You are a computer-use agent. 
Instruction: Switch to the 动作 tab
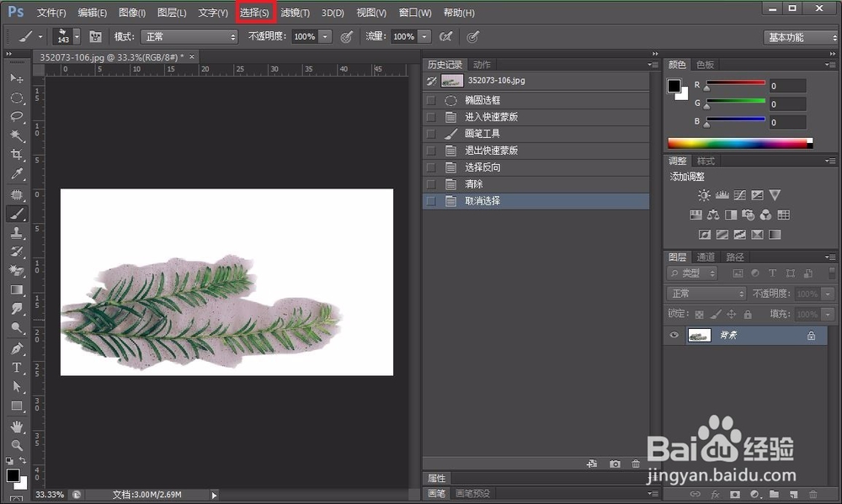click(482, 65)
